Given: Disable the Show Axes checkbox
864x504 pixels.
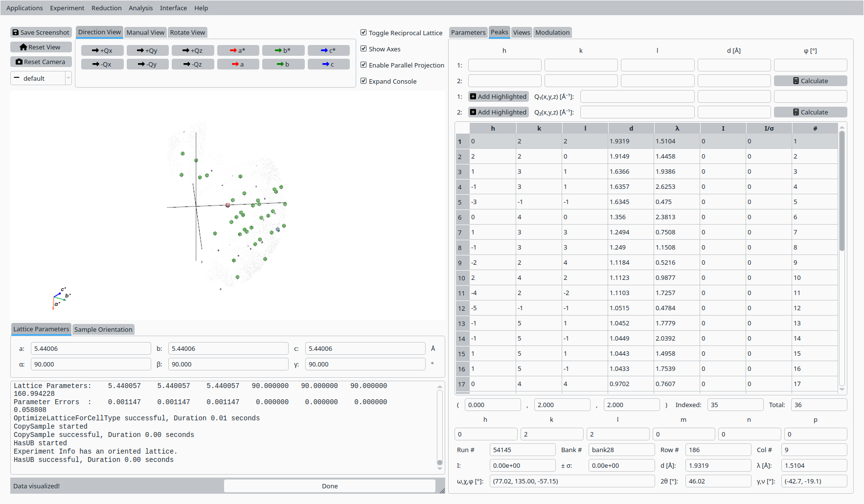Looking at the screenshot, I should tap(364, 49).
